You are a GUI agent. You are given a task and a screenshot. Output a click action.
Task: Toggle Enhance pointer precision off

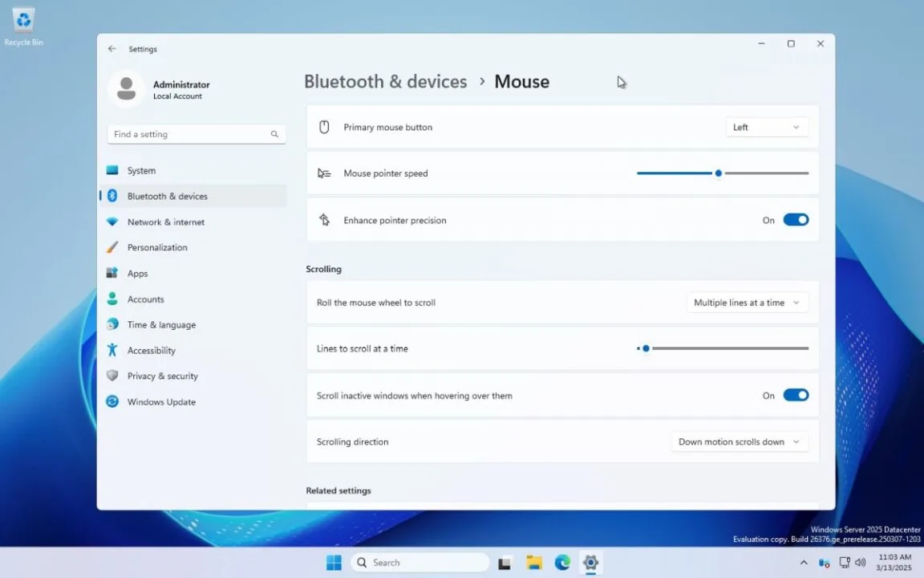tap(796, 219)
